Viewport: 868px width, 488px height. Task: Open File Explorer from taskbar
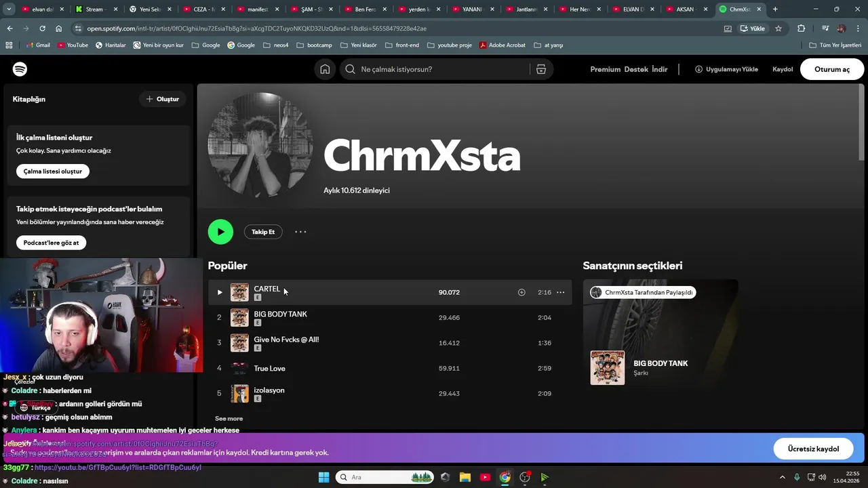(465, 477)
